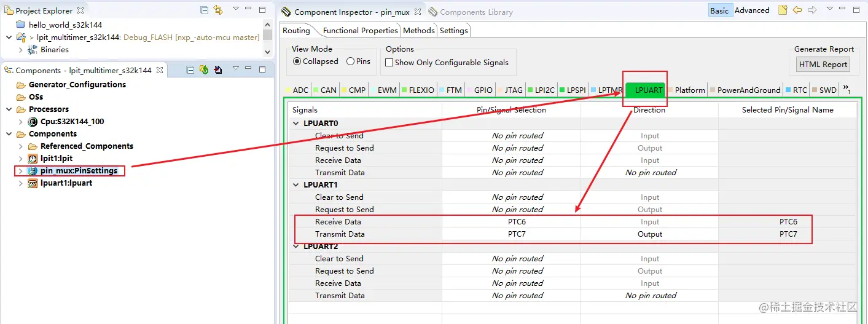Switch to the CAN peripheral tab
Screen dimensions: 868x324
coord(325,90)
